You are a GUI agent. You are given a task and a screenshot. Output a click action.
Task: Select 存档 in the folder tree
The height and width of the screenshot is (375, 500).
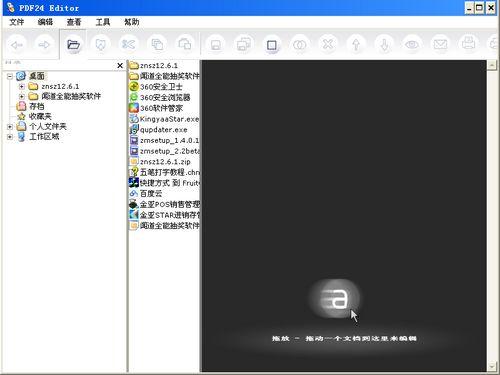point(36,106)
